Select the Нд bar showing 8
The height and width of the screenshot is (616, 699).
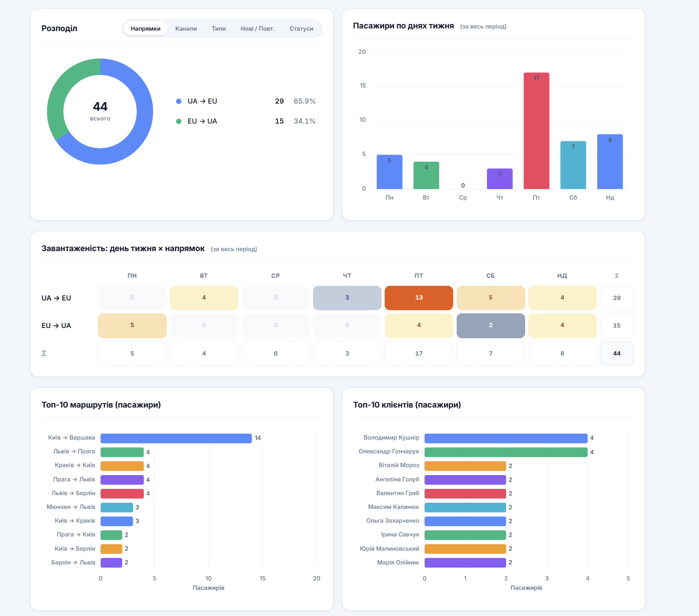point(610,162)
